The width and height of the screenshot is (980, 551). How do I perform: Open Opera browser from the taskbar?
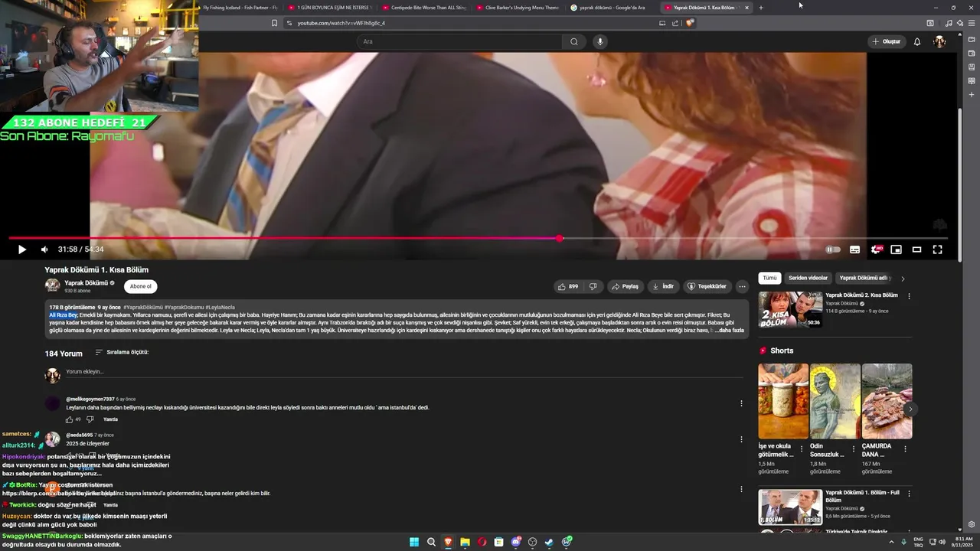(x=482, y=542)
